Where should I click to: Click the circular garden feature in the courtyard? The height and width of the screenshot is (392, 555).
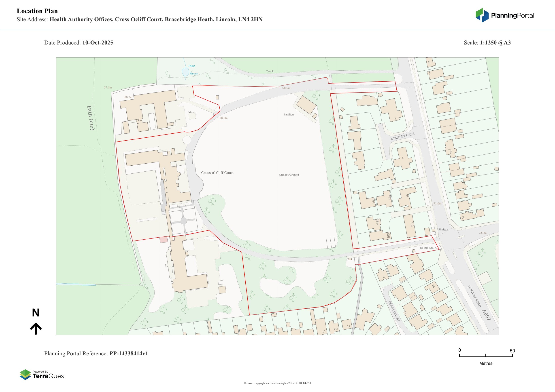184,221
